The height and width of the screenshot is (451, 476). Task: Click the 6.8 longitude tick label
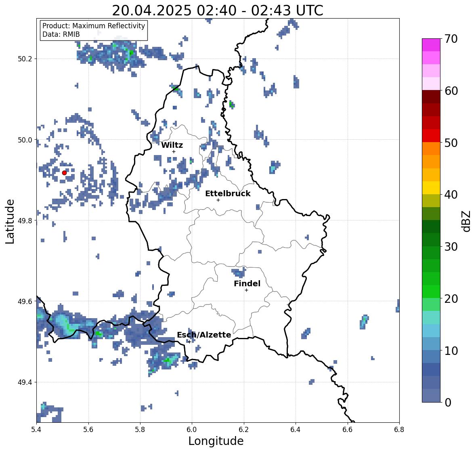click(399, 430)
